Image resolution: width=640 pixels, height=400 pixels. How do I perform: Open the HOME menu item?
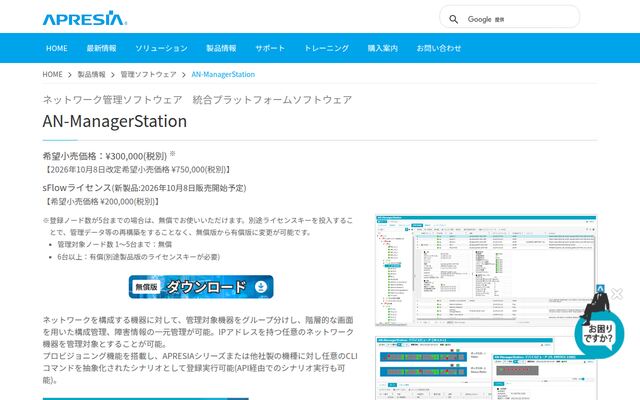(x=57, y=48)
